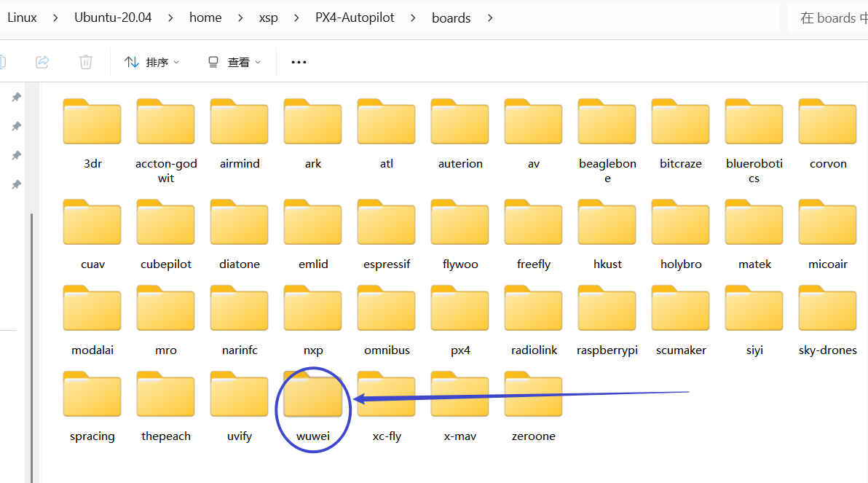Click the Delete trash can icon
This screenshot has width=868, height=483.
pyautogui.click(x=86, y=62)
